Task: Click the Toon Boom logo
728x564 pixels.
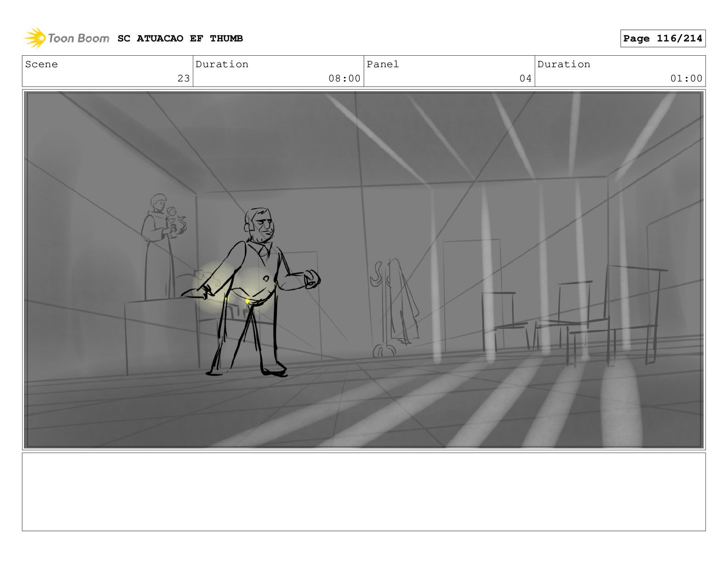Action: [67, 38]
